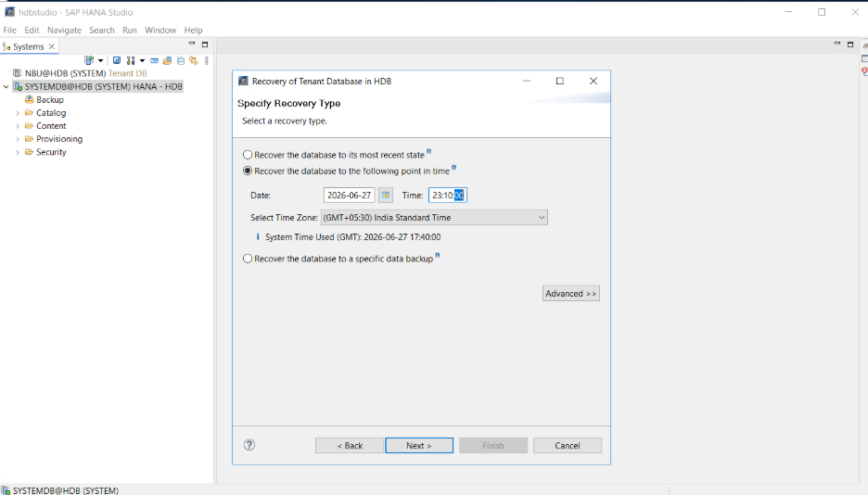Click the status bar SYSTEMDB connection icon

pos(6,490)
